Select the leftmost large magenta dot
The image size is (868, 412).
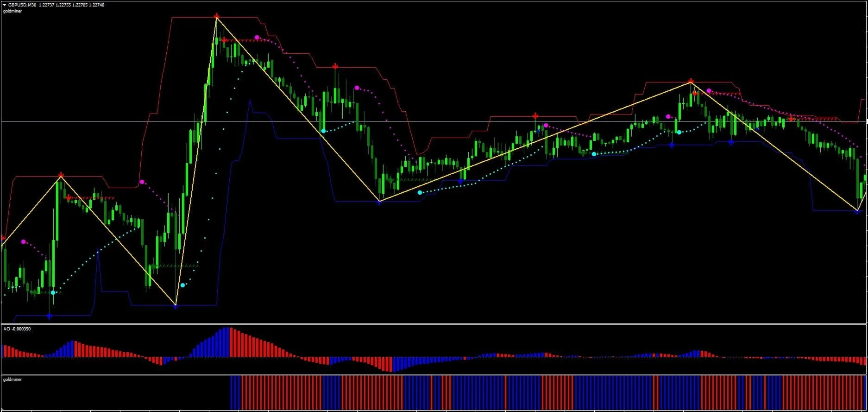[24, 241]
